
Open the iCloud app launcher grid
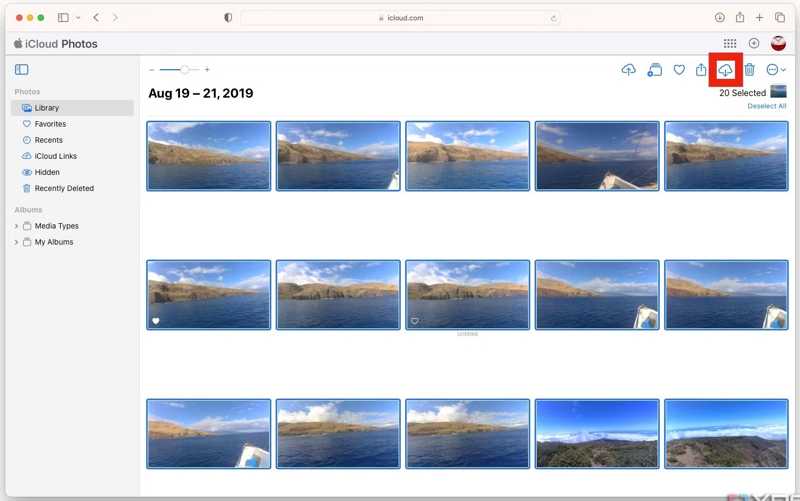click(730, 44)
